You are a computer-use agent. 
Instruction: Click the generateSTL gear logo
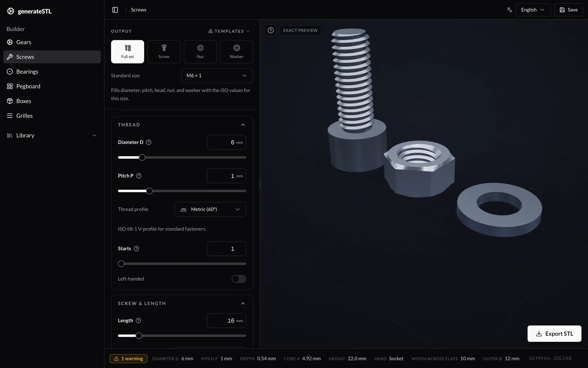coord(11,11)
